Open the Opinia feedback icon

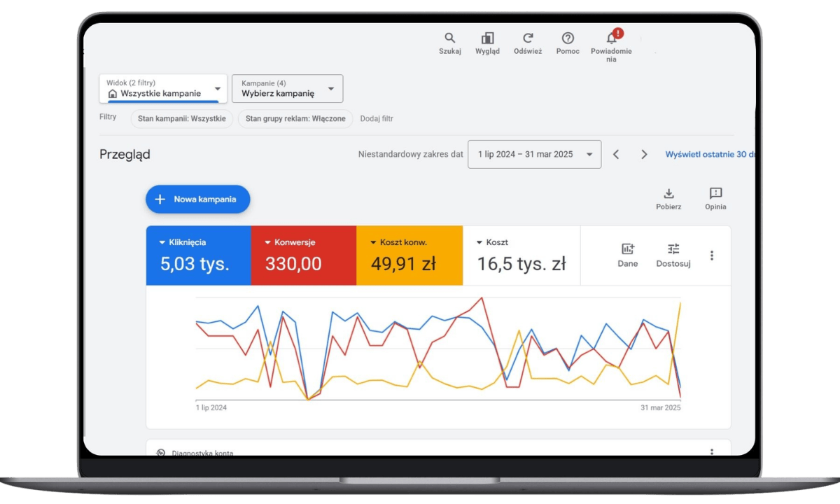click(715, 194)
